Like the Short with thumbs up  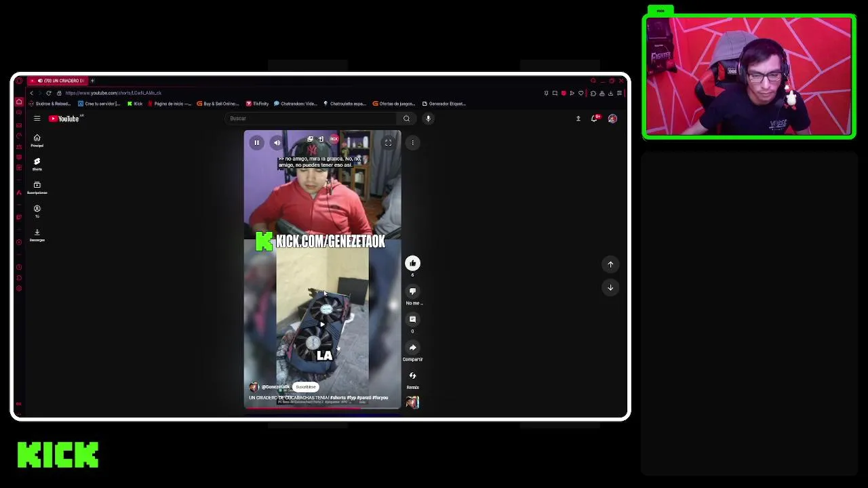(x=412, y=263)
